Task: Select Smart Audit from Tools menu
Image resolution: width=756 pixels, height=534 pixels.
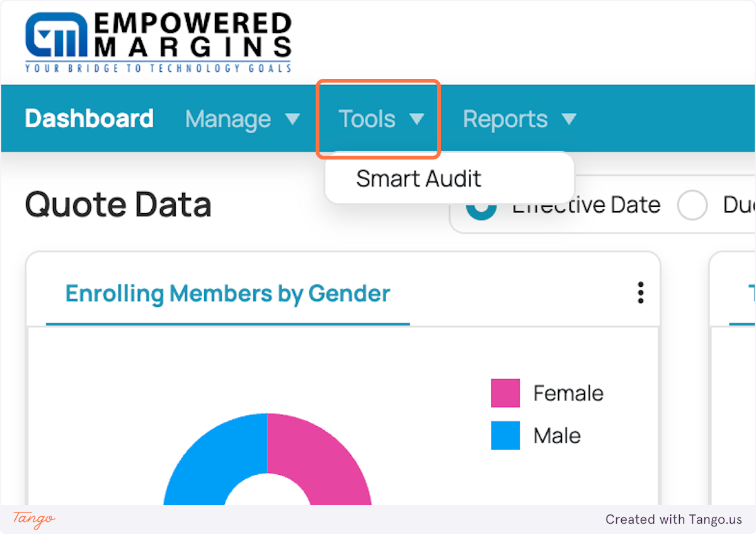Action: (x=419, y=178)
